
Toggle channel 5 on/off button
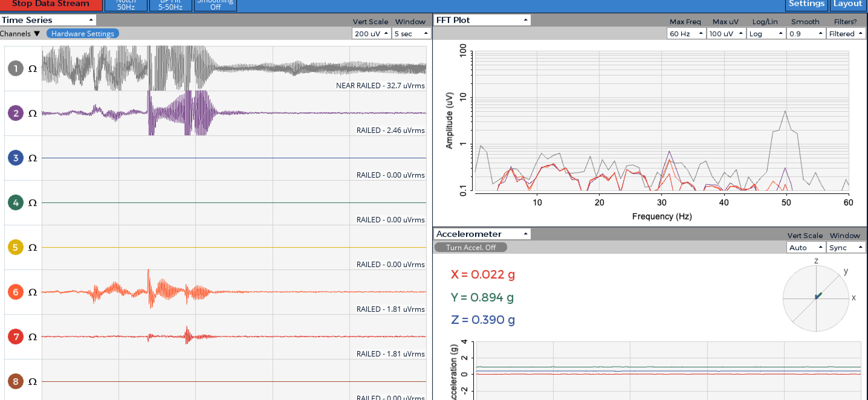(x=15, y=247)
